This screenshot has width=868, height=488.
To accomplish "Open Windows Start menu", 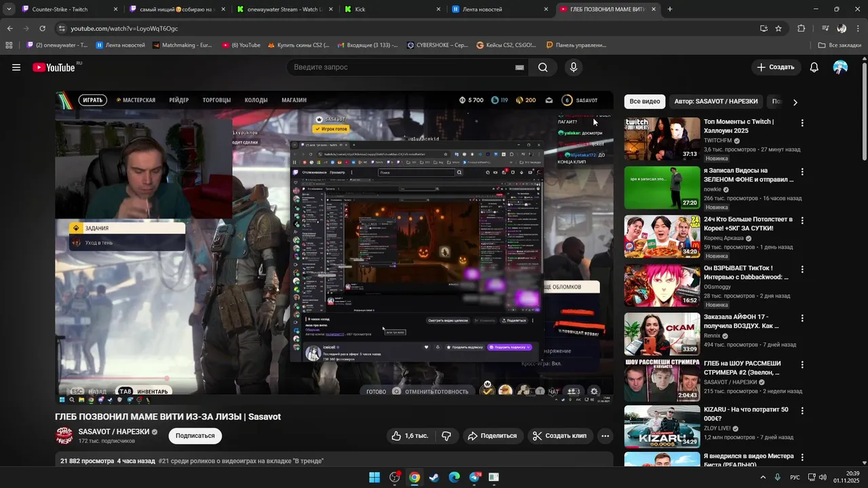I will click(x=374, y=477).
